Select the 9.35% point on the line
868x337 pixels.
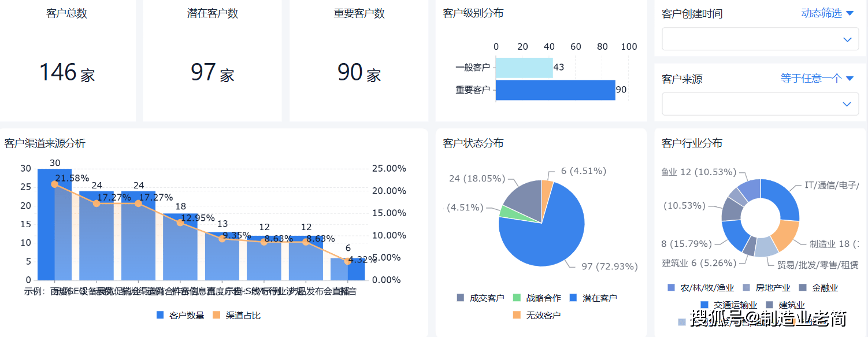click(222, 239)
